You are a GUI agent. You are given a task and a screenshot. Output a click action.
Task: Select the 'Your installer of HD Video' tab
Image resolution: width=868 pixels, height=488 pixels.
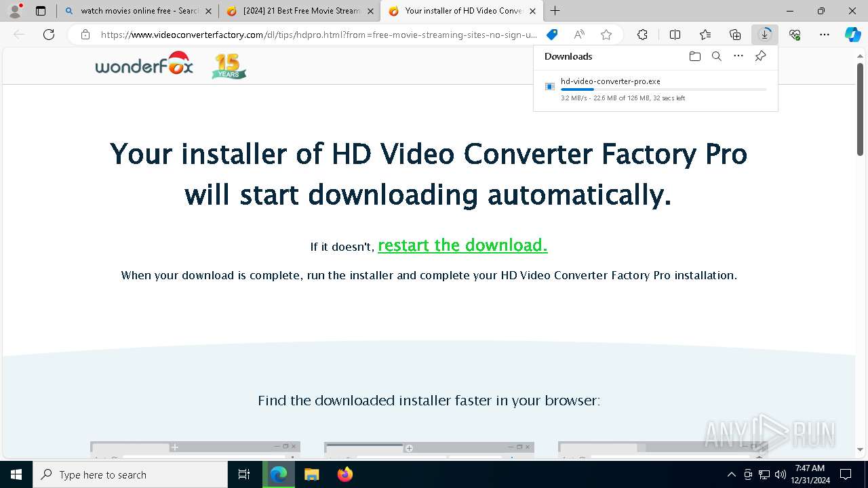click(x=461, y=11)
